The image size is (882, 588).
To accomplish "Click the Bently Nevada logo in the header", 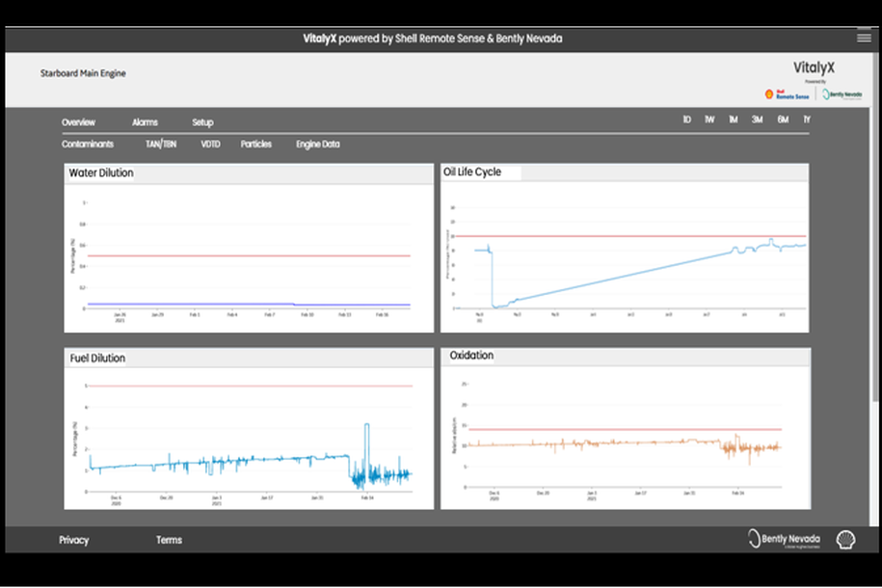I will coord(842,94).
